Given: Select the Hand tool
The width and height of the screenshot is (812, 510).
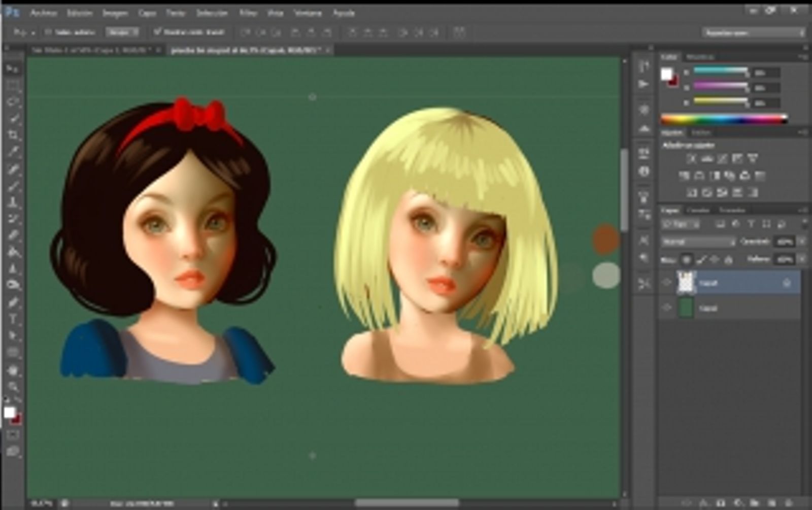Looking at the screenshot, I should (13, 370).
